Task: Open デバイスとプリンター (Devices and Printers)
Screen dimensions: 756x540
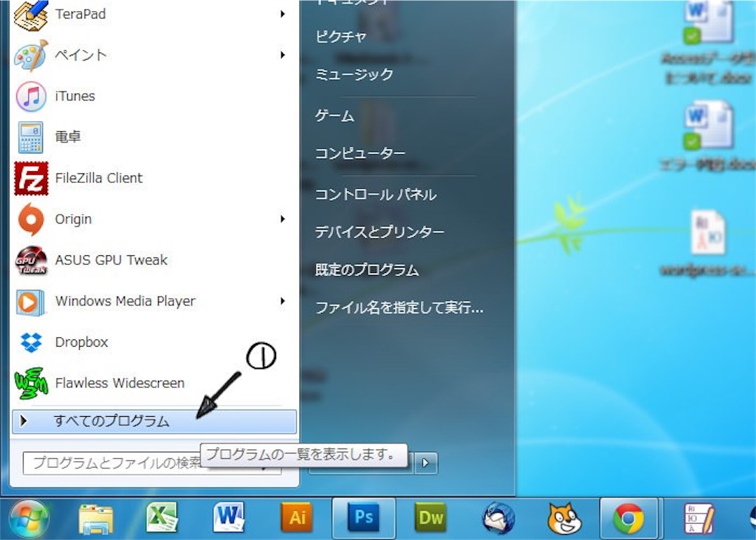Action: coord(379,232)
